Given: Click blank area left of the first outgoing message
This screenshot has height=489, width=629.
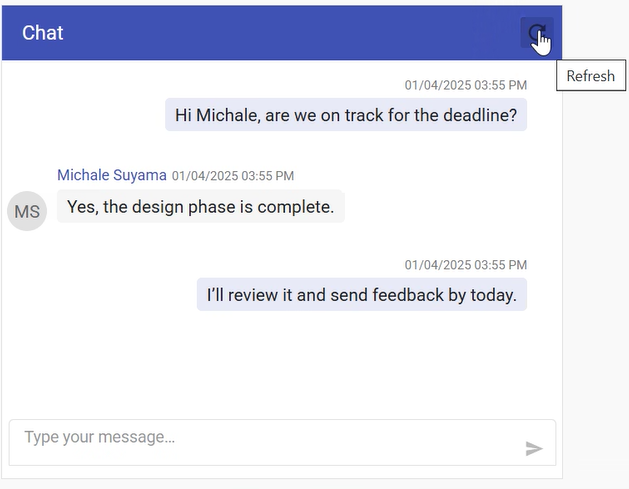Looking at the screenshot, I should [85, 115].
